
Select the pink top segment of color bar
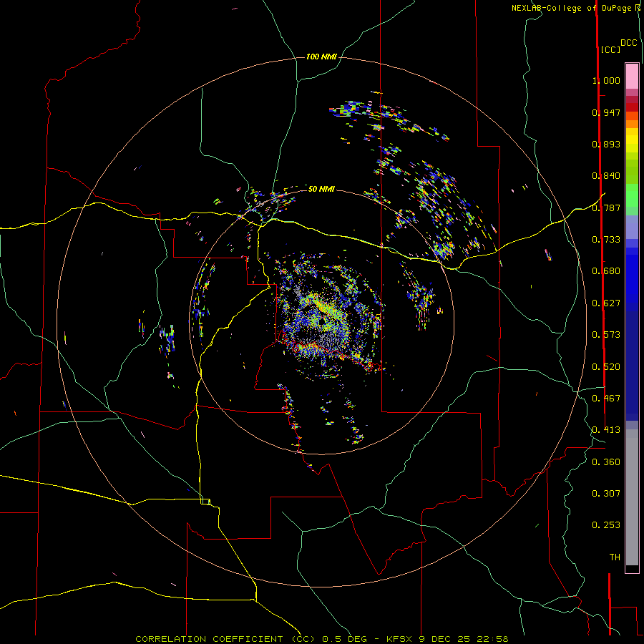click(632, 76)
